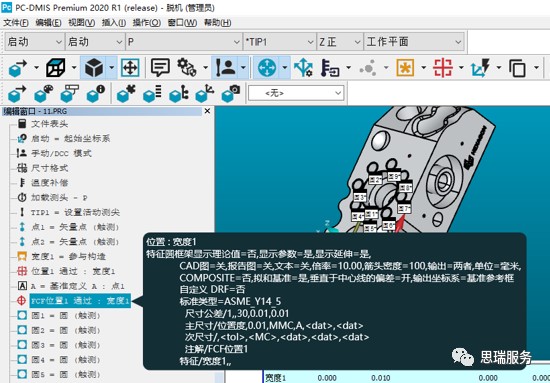Click the cube with info badge icon
This screenshot has height=383, width=550.
click(x=96, y=93)
